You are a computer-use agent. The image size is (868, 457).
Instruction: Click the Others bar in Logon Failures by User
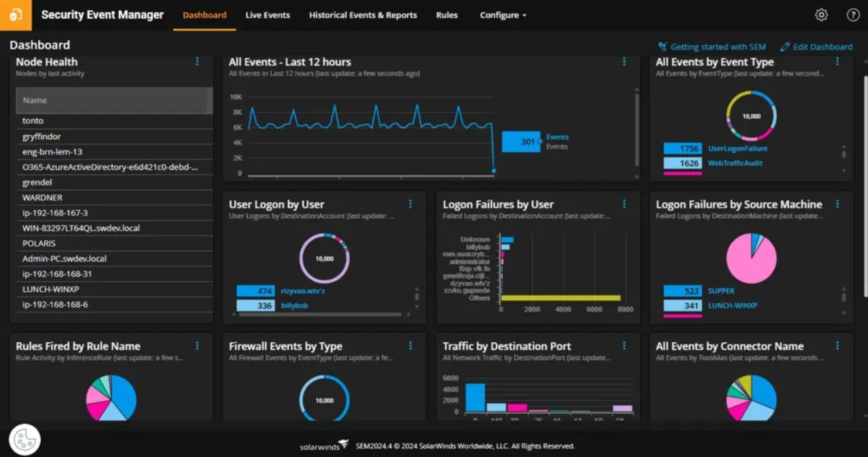[560, 298]
